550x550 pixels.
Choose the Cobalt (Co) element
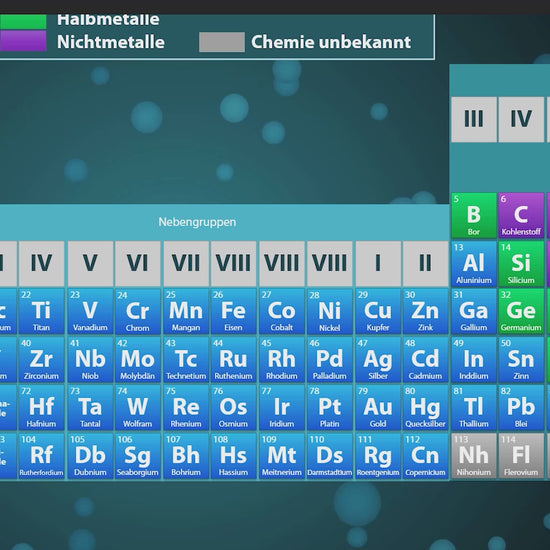282,311
